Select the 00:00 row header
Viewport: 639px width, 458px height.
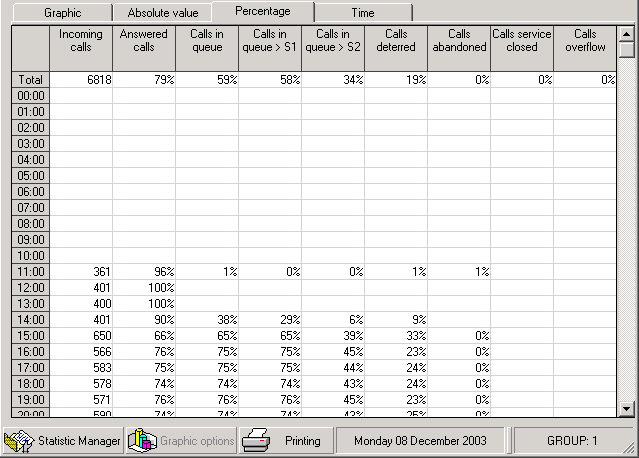31,96
